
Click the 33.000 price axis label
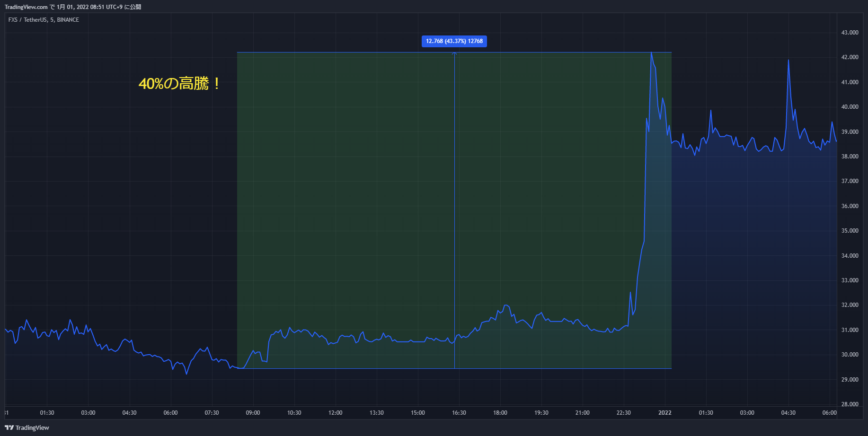[850, 280]
